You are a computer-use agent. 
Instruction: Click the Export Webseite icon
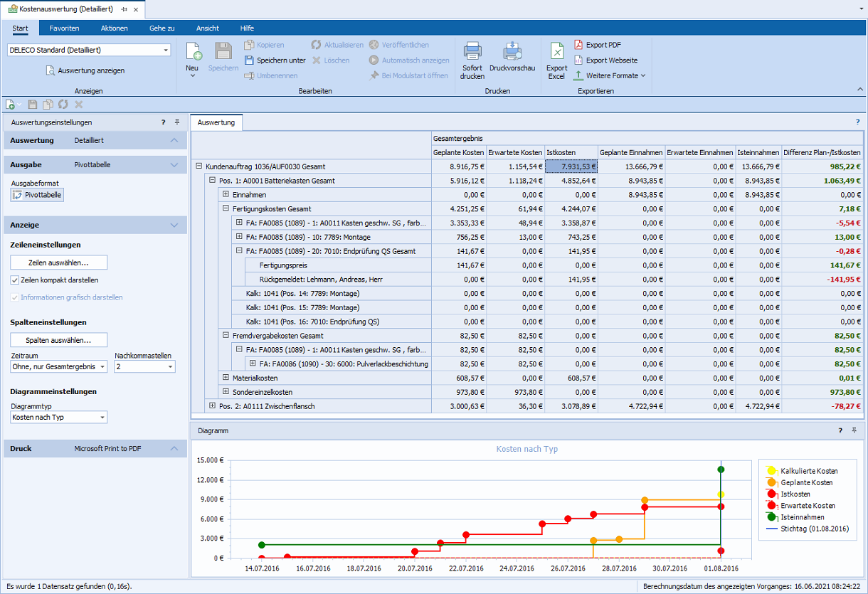click(x=578, y=60)
